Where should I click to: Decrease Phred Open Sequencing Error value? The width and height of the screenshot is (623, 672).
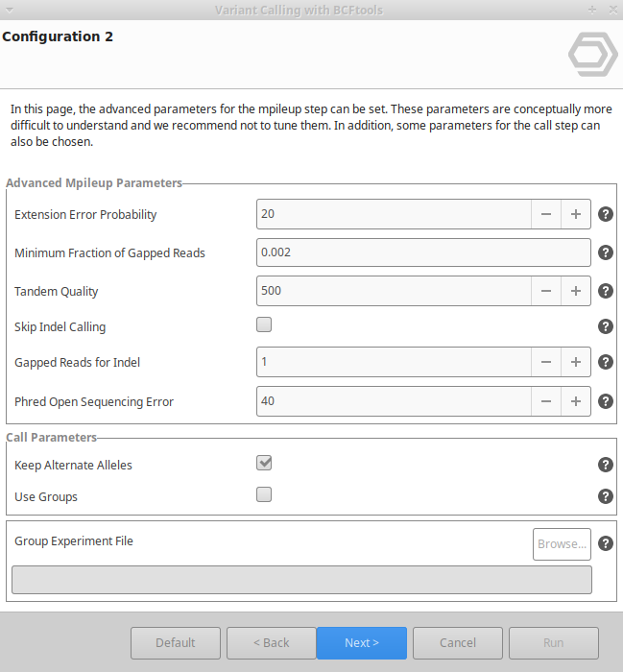pos(546,401)
